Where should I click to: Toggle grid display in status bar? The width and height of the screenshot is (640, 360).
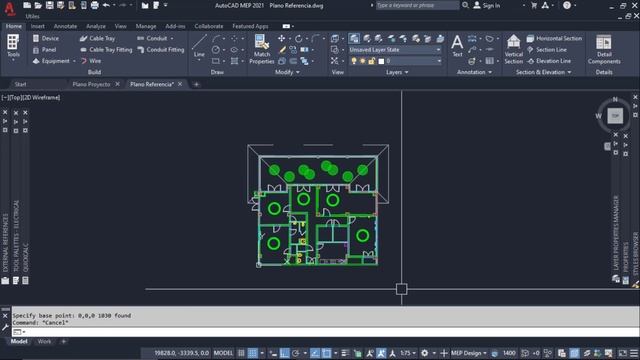coord(242,353)
